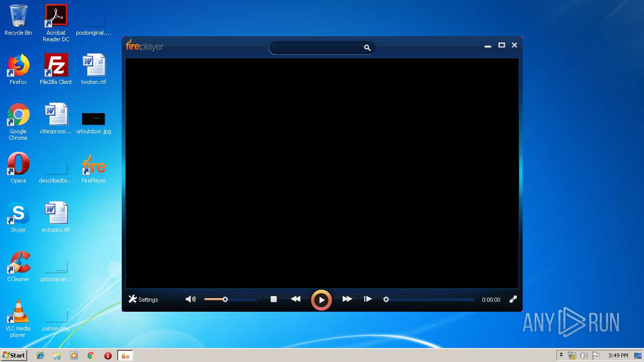Open FirePlayer Settings
The width and height of the screenshot is (644, 362).
click(143, 299)
